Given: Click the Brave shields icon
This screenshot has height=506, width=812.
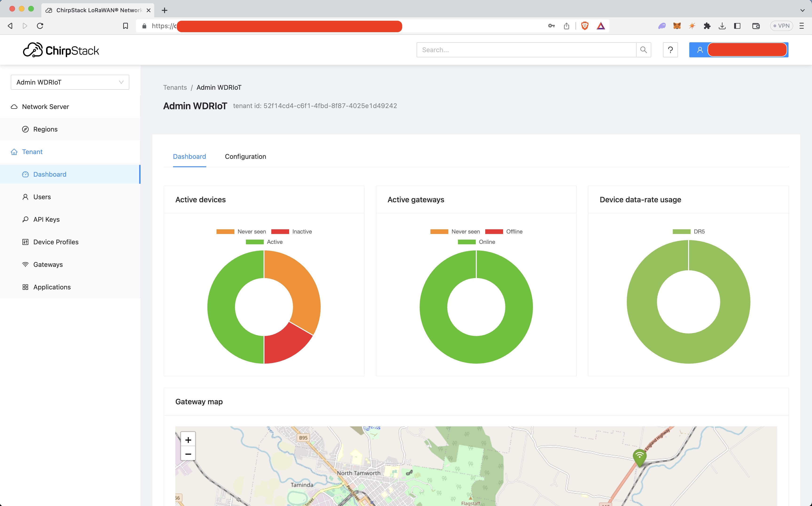Looking at the screenshot, I should 585,26.
